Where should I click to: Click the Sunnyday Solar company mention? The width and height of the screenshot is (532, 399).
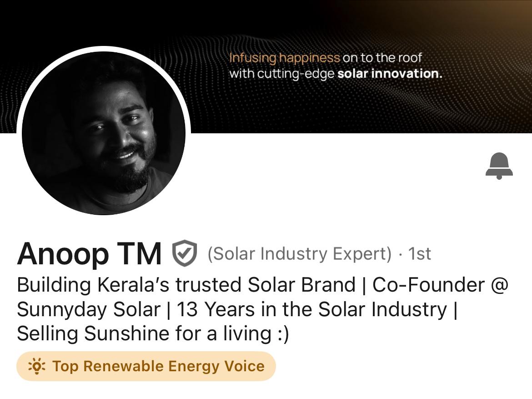point(89,309)
